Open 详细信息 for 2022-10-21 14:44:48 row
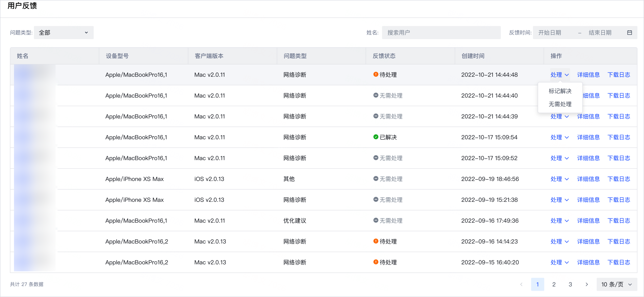Image resolution: width=644 pixels, height=297 pixels. click(x=588, y=75)
